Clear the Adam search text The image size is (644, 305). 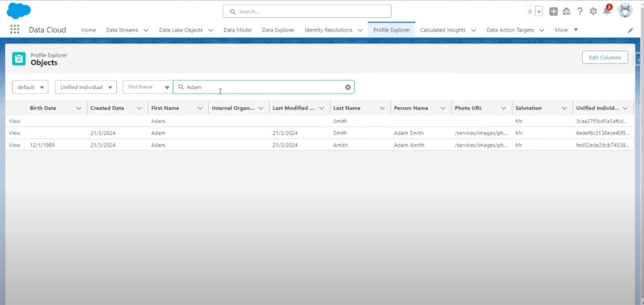click(x=348, y=87)
